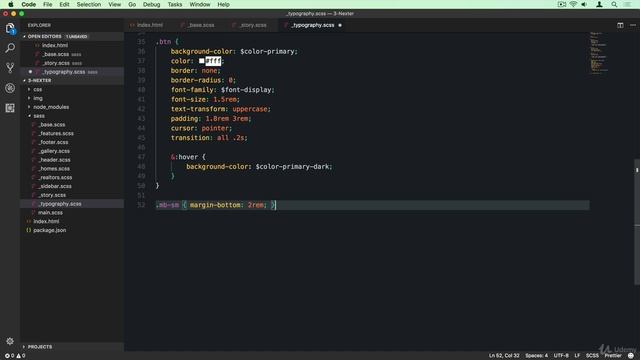
Task: Open the Edit menu
Action: coord(64,4)
